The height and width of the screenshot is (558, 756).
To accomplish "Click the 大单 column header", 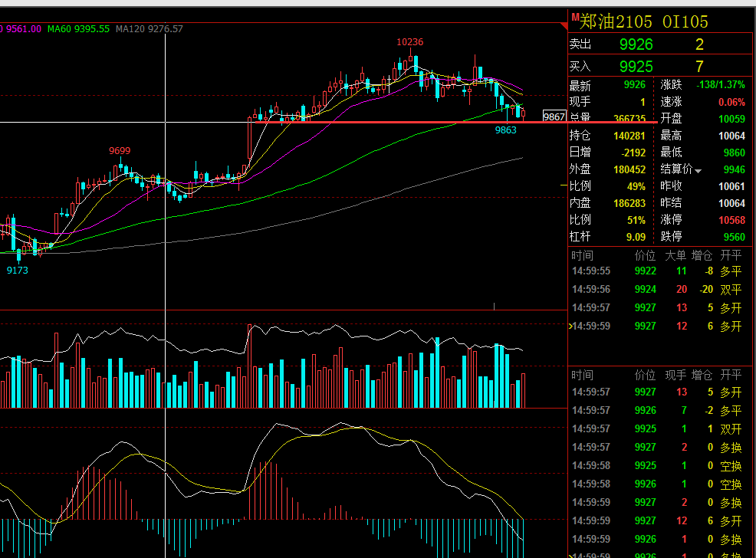I will 675,255.
